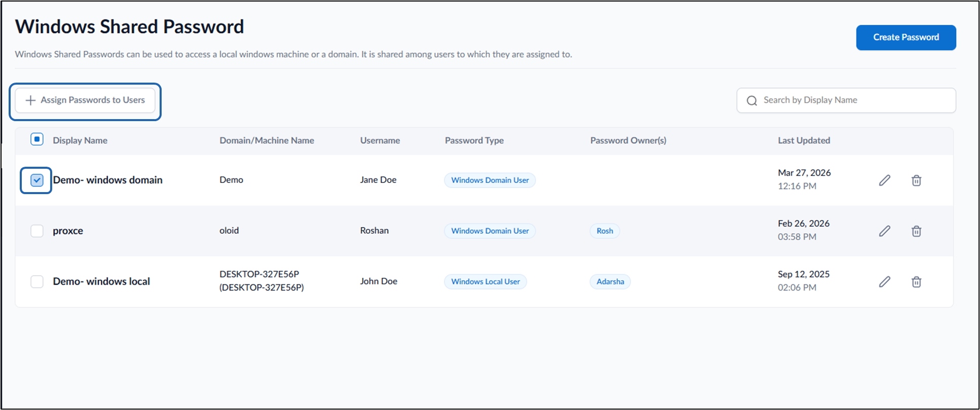The height and width of the screenshot is (410, 980).
Task: Click the Display Name column header
Action: [80, 140]
